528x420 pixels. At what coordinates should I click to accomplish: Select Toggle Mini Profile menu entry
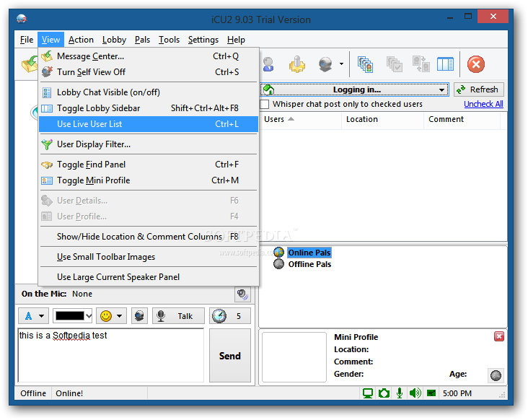(x=149, y=180)
